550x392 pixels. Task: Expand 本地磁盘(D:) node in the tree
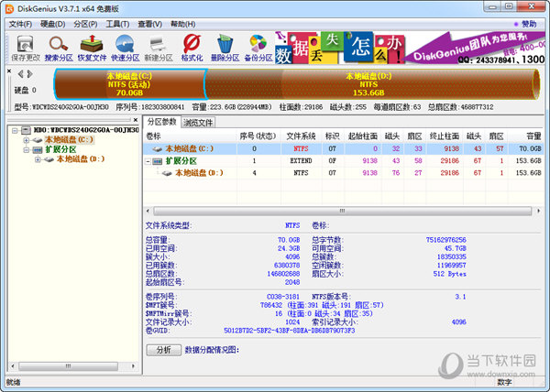[38, 159]
